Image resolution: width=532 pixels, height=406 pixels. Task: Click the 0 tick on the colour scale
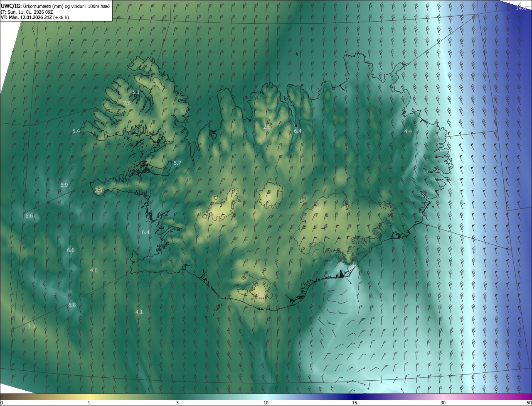tap(2, 403)
